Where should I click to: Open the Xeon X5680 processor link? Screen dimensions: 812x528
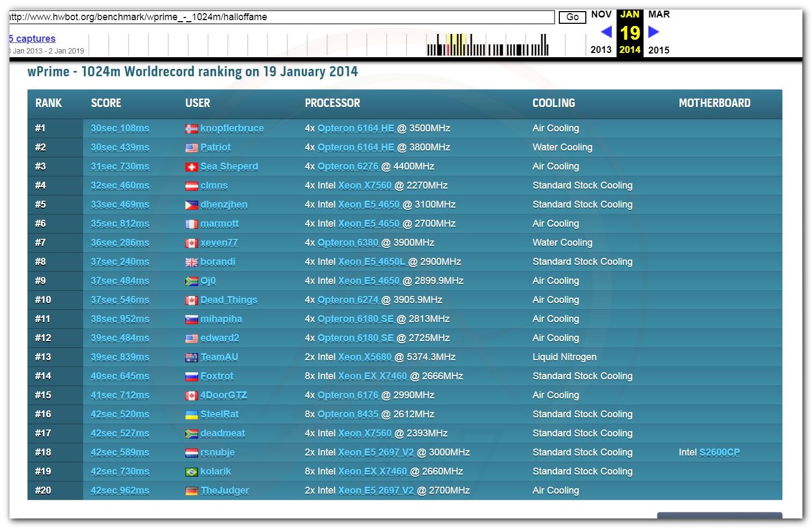coord(365,357)
